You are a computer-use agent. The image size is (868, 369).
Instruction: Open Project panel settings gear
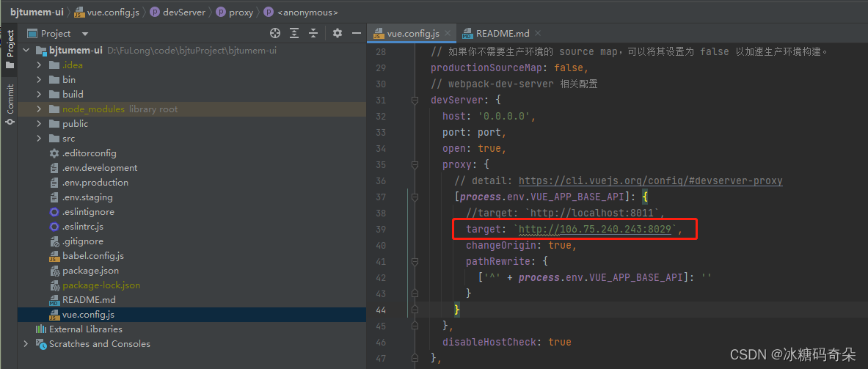pyautogui.click(x=337, y=33)
